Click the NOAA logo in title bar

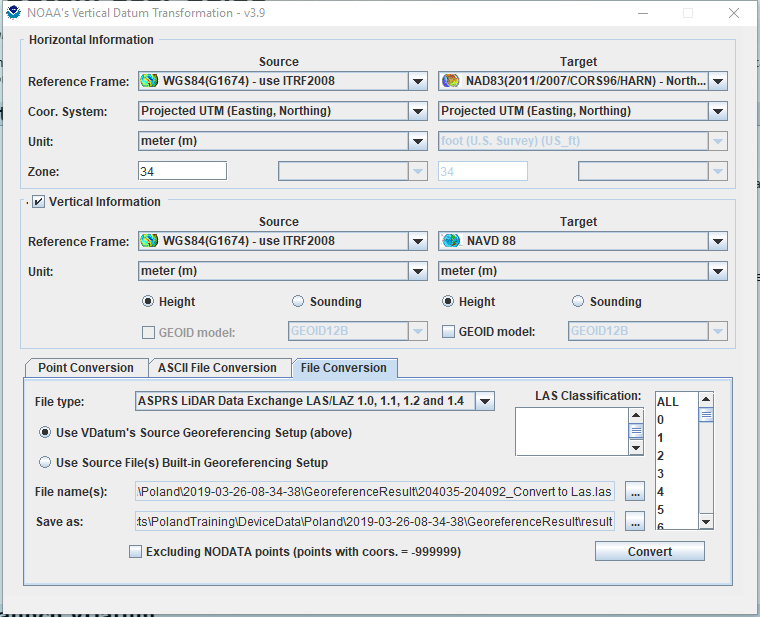pyautogui.click(x=14, y=13)
